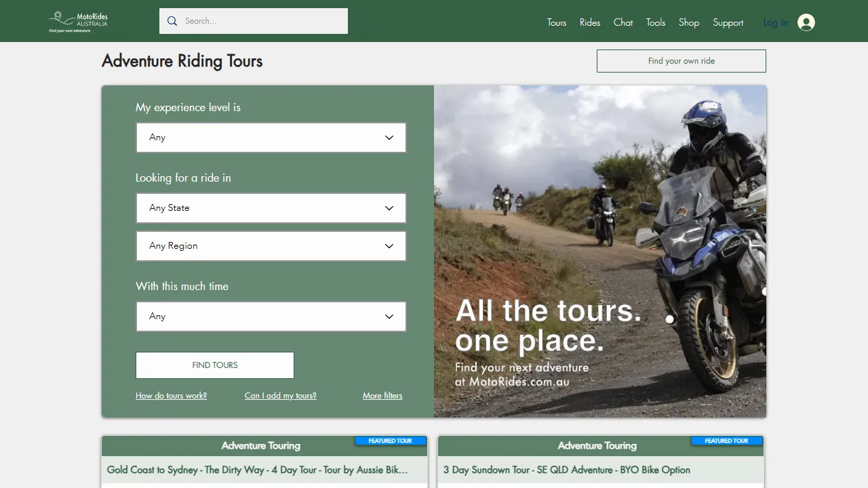Open the user account profile icon
The width and height of the screenshot is (868, 488).
[x=806, y=22]
